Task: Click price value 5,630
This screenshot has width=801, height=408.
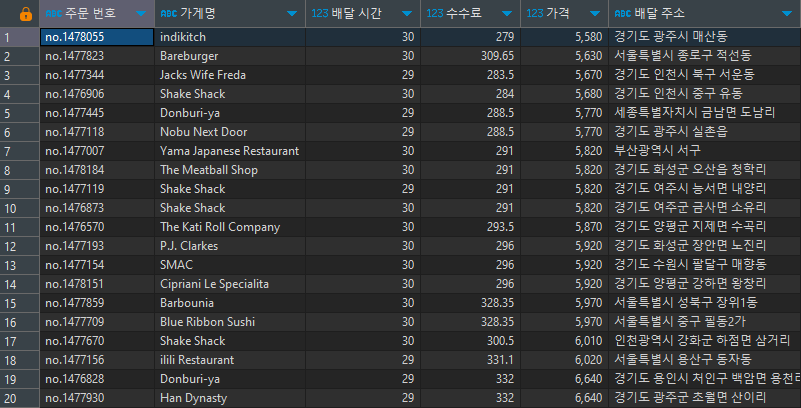Action: 588,56
